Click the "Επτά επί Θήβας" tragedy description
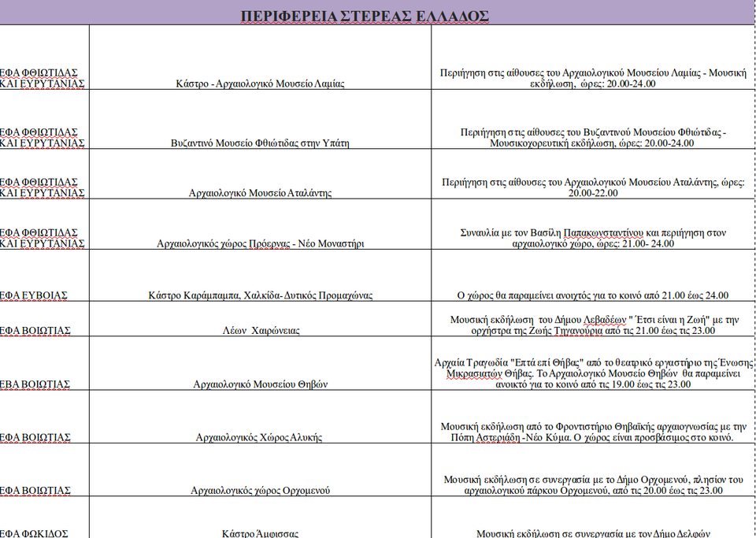The width and height of the screenshot is (756, 538). (592, 373)
